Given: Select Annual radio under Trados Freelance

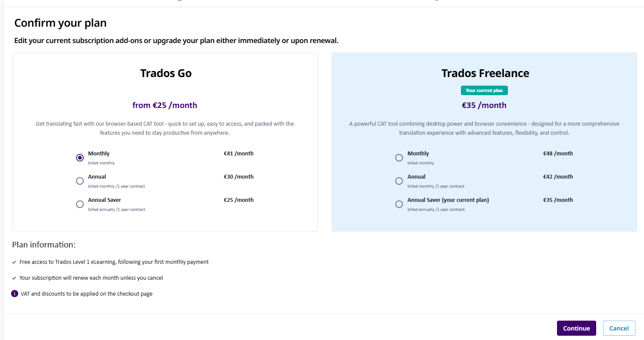Looking at the screenshot, I should pyautogui.click(x=399, y=181).
